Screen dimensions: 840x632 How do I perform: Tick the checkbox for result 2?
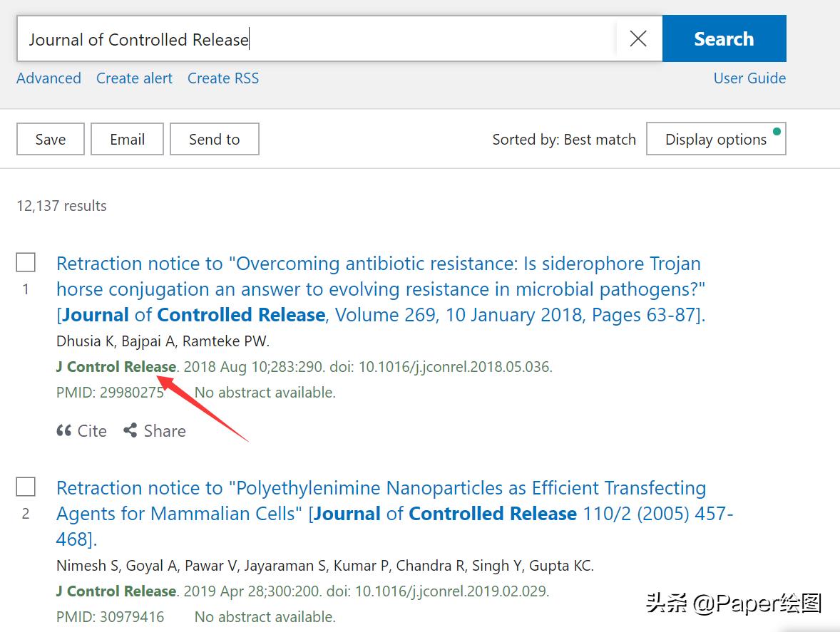(x=26, y=487)
